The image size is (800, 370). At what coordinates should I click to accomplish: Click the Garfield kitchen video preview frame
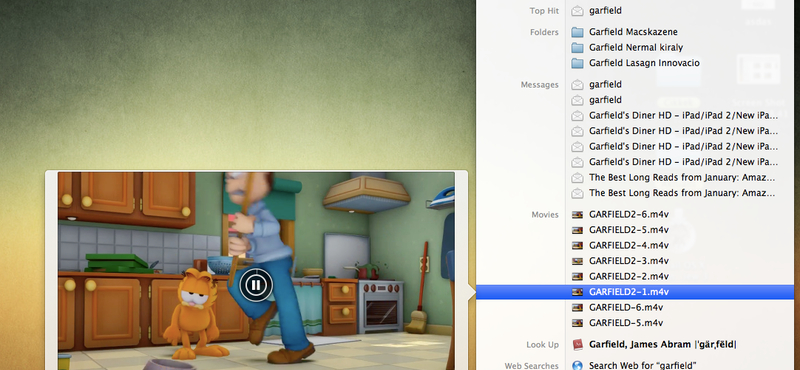(256, 270)
